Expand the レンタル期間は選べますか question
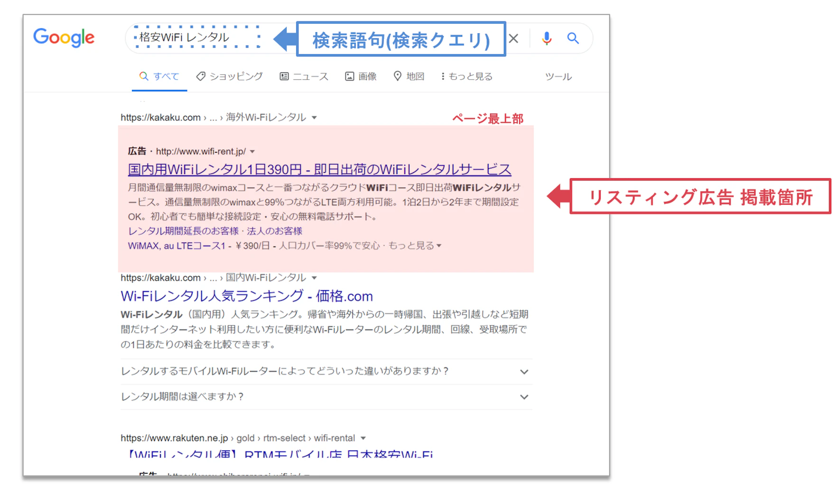The image size is (837, 504). [x=326, y=397]
